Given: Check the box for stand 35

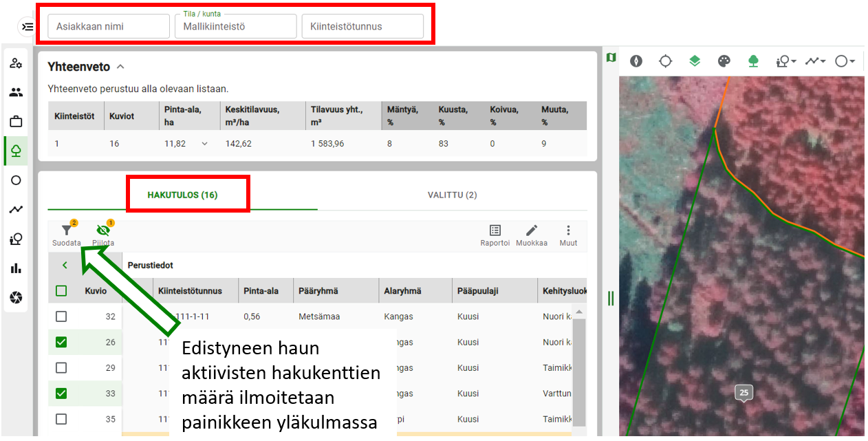Looking at the screenshot, I should tap(61, 419).
